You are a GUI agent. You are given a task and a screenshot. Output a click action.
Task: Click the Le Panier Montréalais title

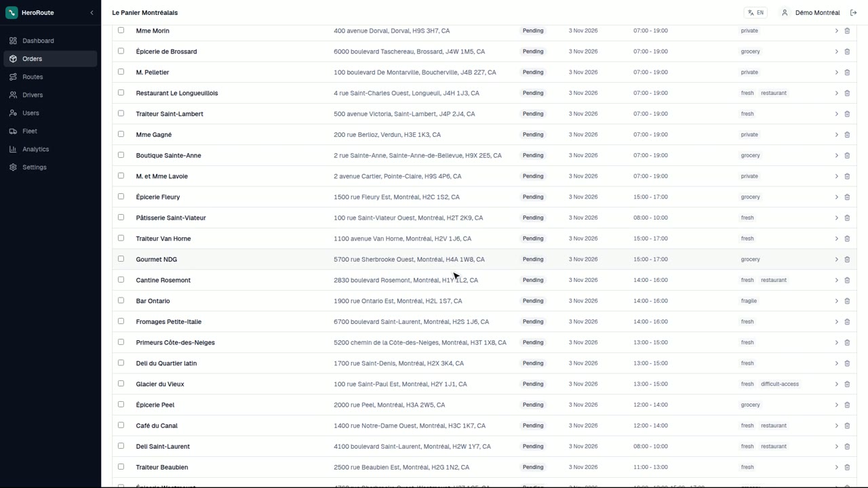[145, 13]
